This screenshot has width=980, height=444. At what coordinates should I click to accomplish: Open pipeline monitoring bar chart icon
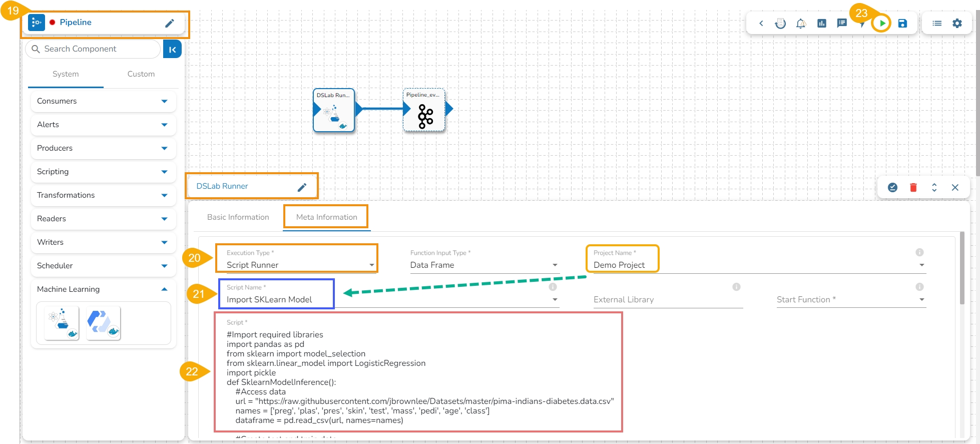tap(822, 23)
